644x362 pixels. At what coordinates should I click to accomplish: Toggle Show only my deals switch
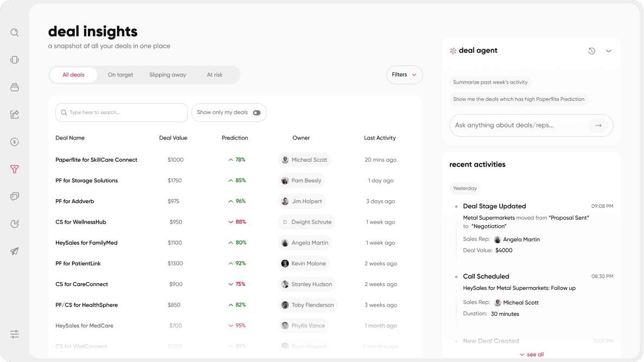click(x=257, y=112)
